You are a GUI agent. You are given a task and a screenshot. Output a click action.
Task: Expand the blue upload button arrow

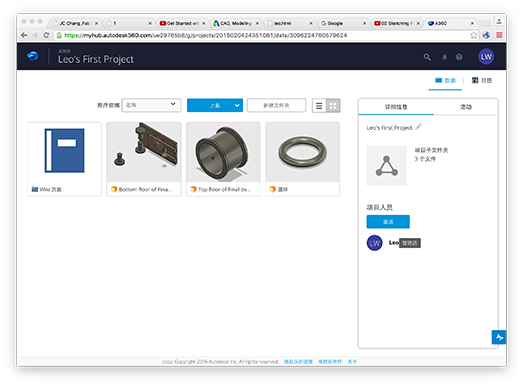pyautogui.click(x=237, y=105)
